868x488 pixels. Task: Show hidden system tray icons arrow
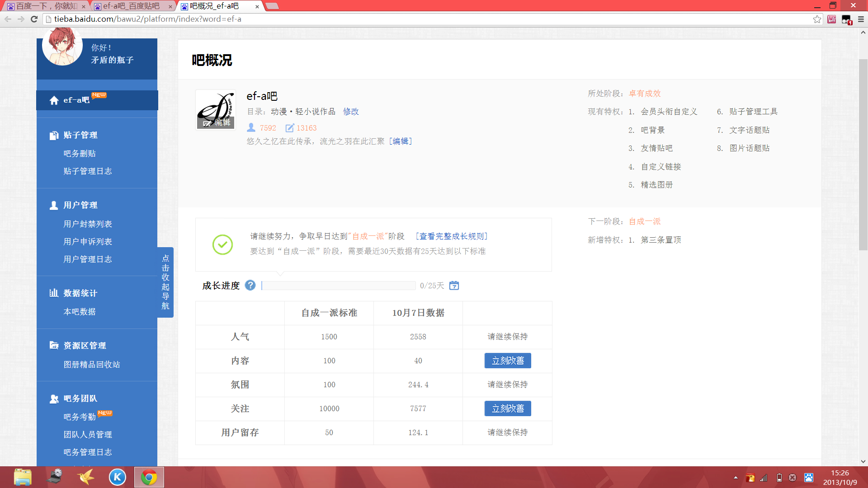point(736,478)
